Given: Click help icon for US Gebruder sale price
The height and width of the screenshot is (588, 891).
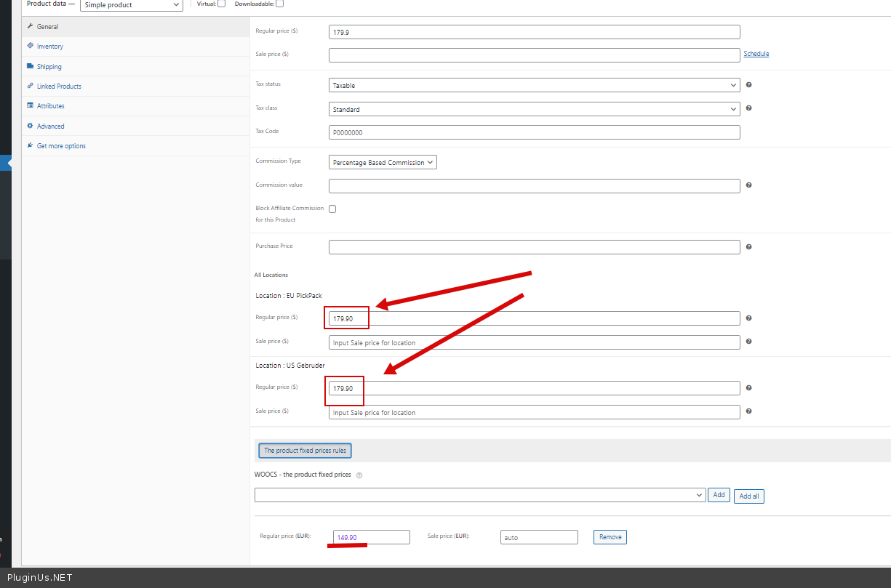Looking at the screenshot, I should pos(748,411).
